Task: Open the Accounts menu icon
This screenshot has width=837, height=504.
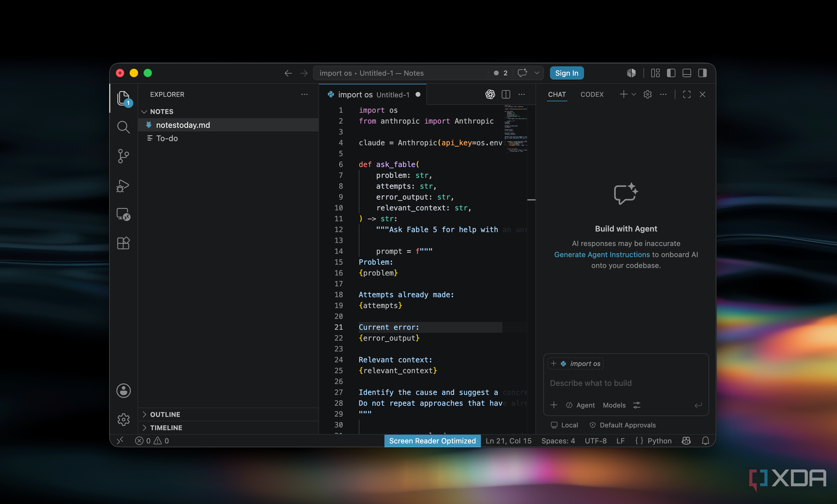Action: (x=124, y=391)
